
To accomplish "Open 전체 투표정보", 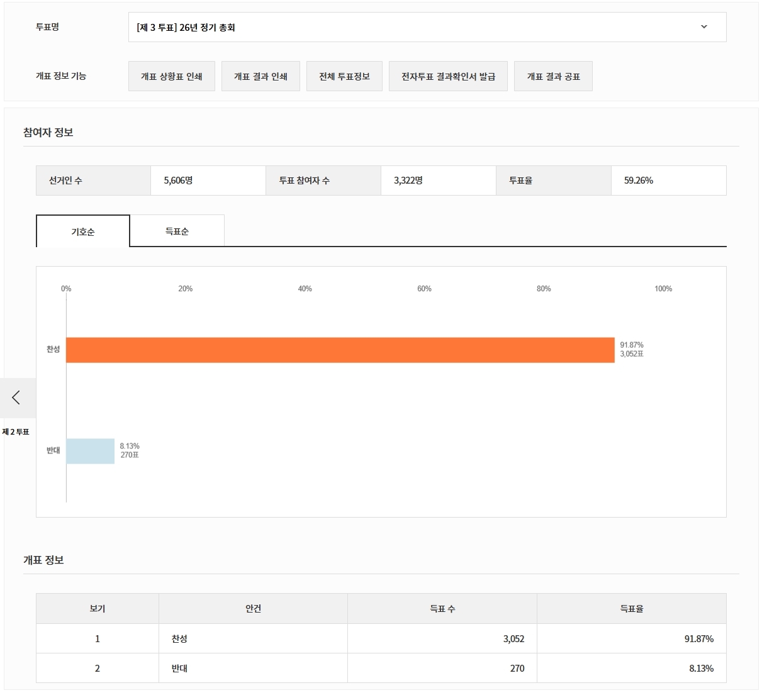I will [x=344, y=76].
